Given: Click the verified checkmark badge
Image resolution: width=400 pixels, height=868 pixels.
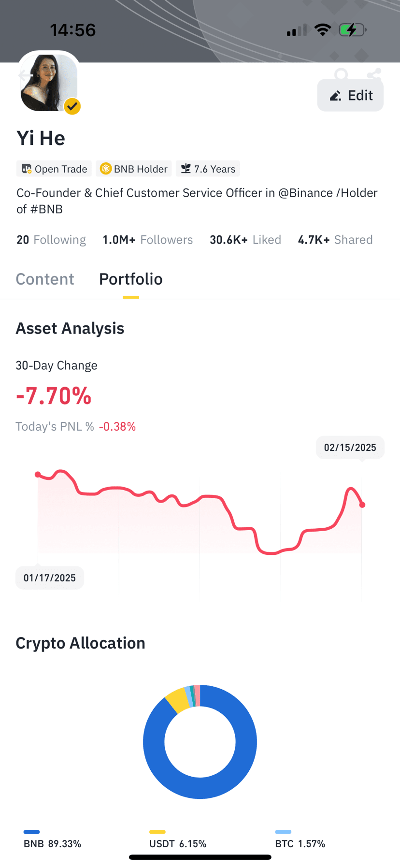Looking at the screenshot, I should pyautogui.click(x=72, y=106).
